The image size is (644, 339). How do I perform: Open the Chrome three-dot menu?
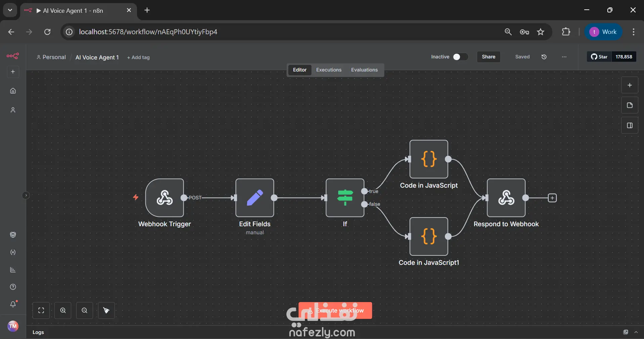pos(634,32)
